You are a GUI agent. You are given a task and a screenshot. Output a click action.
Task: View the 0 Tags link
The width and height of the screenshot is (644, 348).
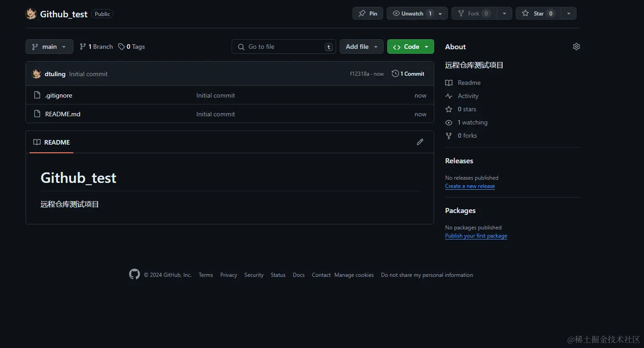131,47
